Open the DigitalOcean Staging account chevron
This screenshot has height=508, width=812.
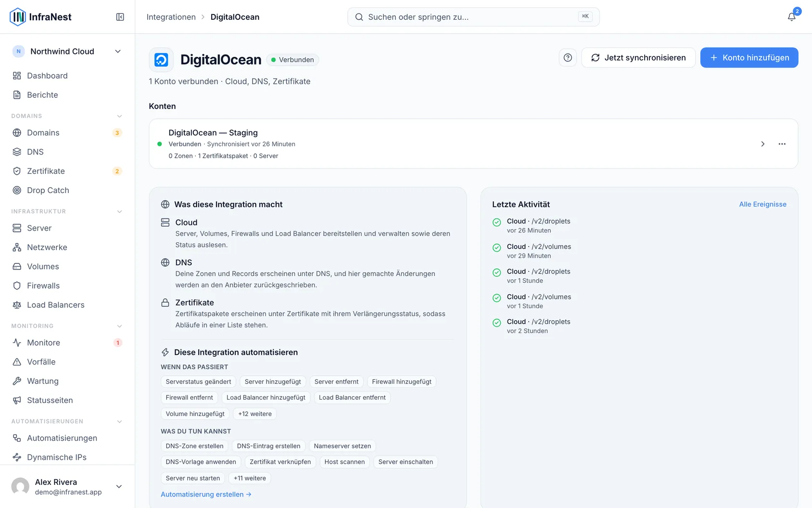(762, 144)
